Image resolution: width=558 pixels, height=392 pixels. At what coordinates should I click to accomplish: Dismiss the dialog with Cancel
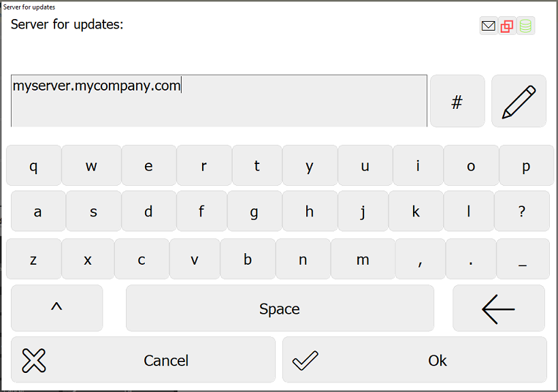[143, 359]
